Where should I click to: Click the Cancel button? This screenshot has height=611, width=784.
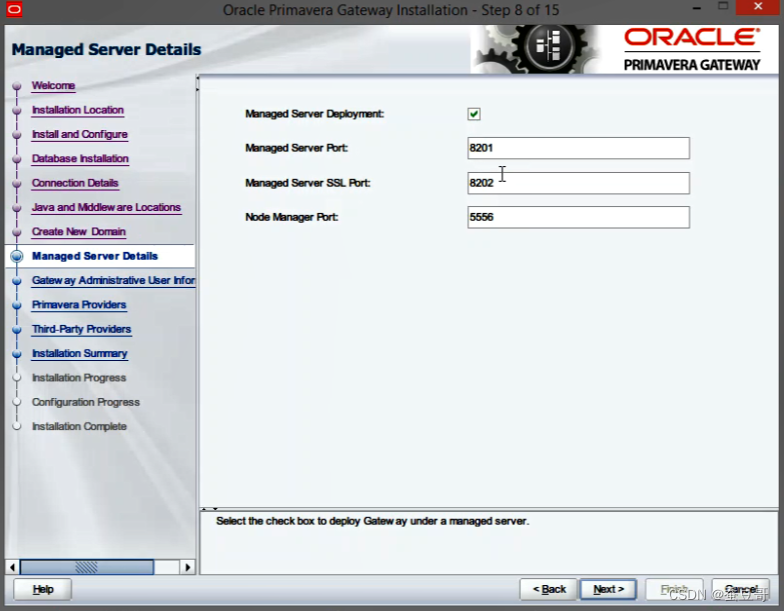(x=741, y=590)
